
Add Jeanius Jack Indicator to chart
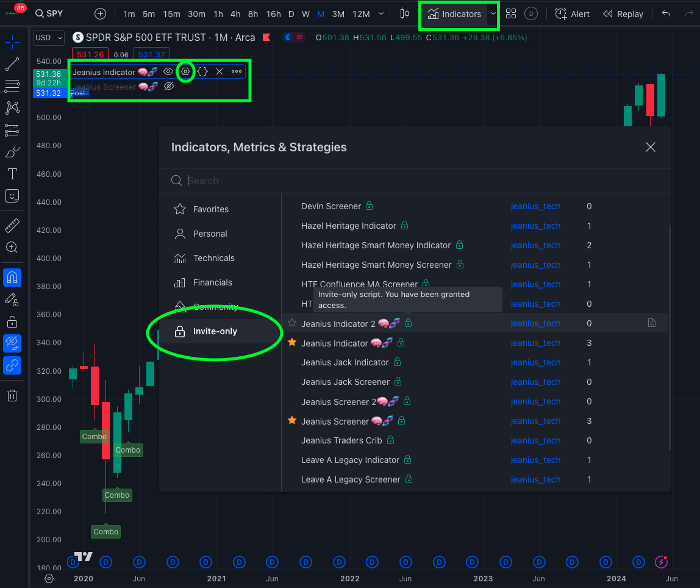475,362
